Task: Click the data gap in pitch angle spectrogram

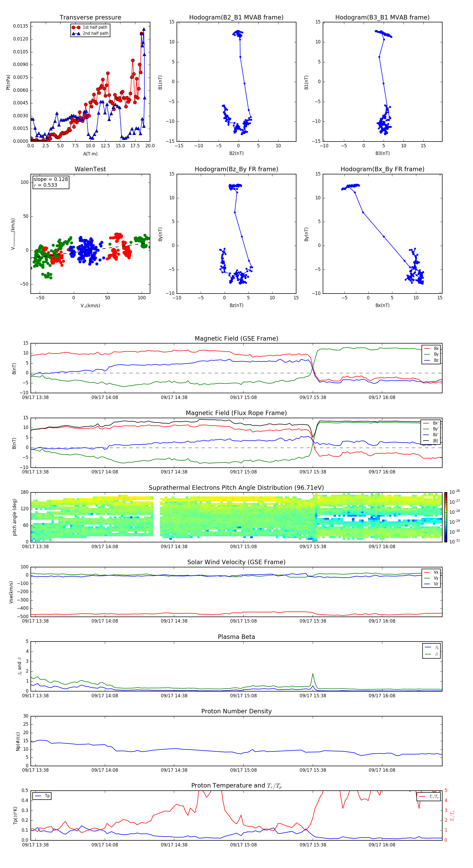Action: coord(157,517)
